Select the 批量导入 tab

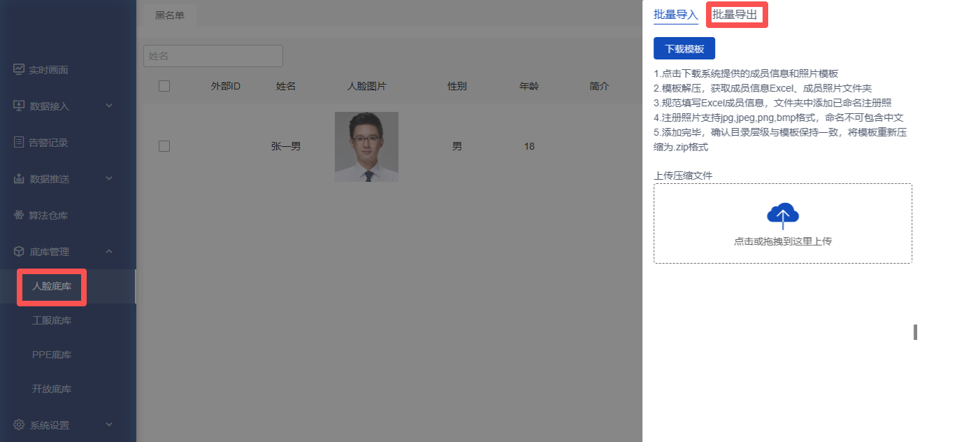pyautogui.click(x=675, y=15)
